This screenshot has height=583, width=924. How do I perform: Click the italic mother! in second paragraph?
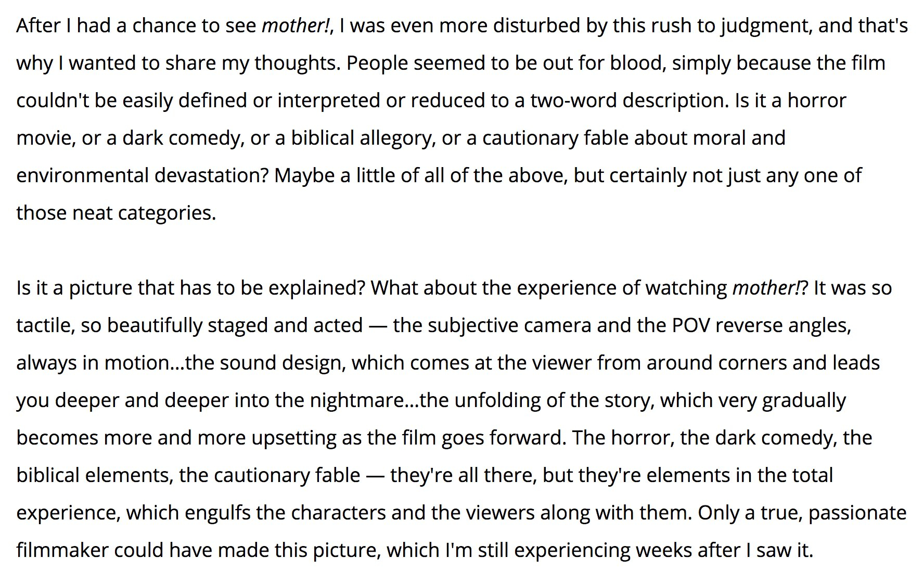[x=767, y=288]
